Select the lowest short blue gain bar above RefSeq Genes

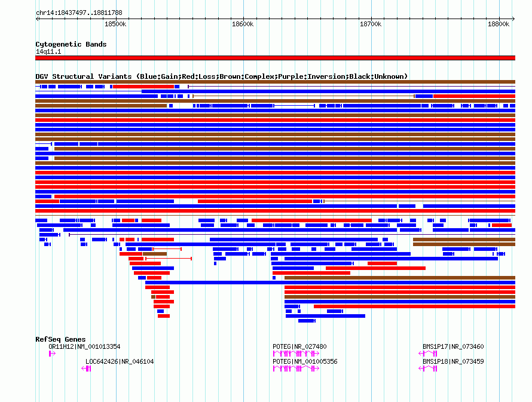point(307,321)
